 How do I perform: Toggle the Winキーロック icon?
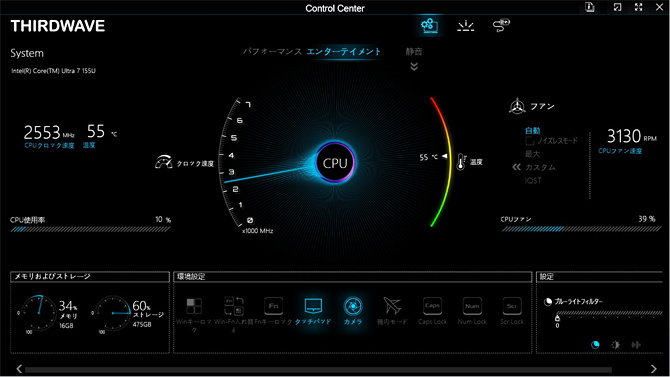click(x=194, y=306)
